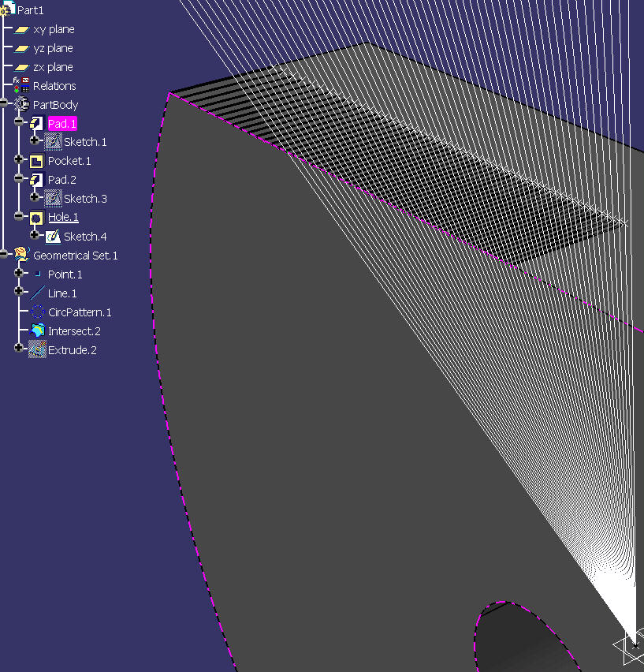Click the Pocket.1 feature icon
Viewport: 644px width, 672px height.
[36, 161]
